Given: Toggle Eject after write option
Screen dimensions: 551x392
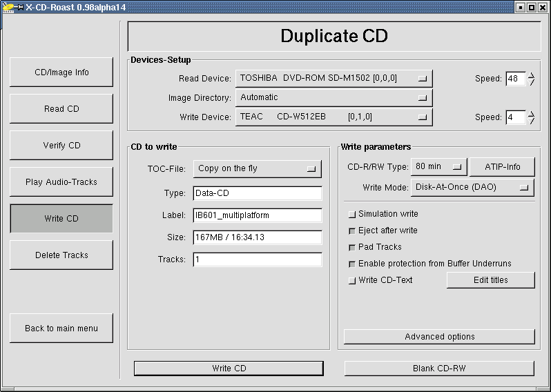Looking at the screenshot, I should coord(352,231).
